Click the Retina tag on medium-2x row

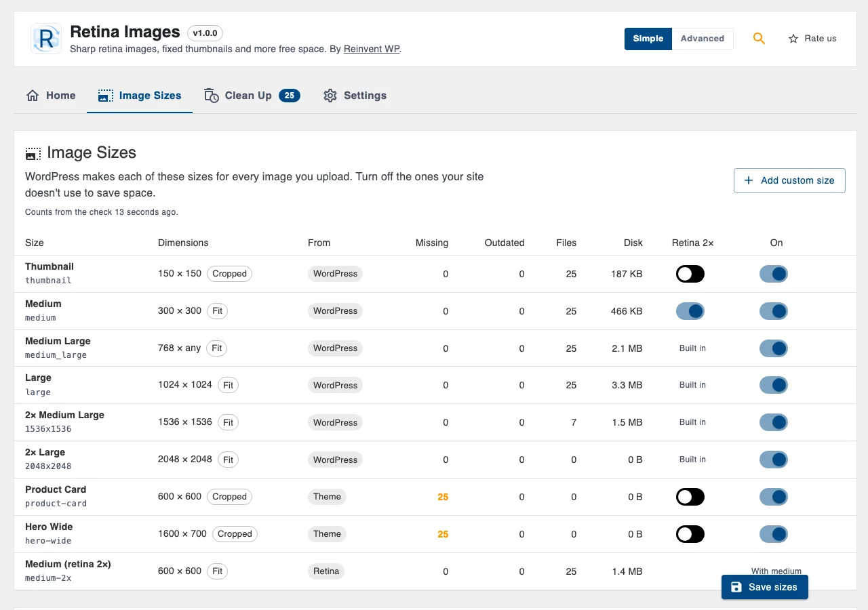pos(326,571)
